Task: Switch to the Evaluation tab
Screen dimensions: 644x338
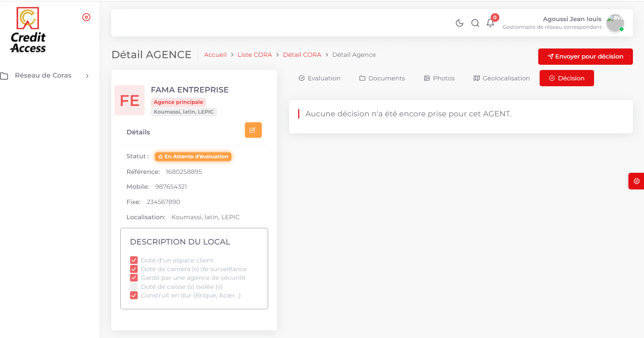Action: (x=319, y=78)
